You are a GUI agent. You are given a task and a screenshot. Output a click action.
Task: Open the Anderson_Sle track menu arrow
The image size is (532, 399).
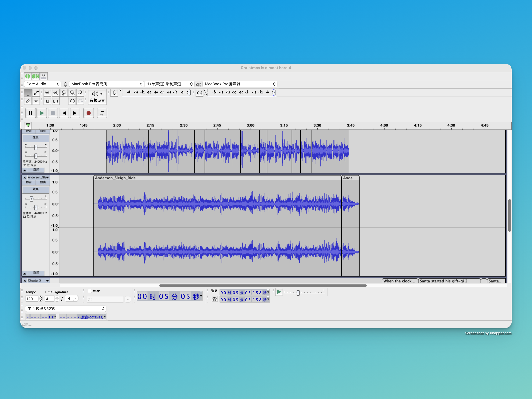point(47,178)
